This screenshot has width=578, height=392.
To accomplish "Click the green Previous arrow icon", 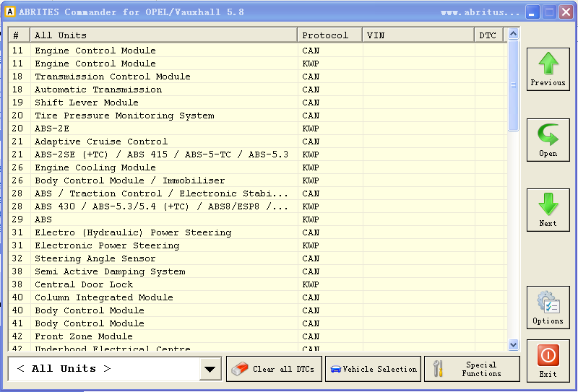I will coord(548,64).
